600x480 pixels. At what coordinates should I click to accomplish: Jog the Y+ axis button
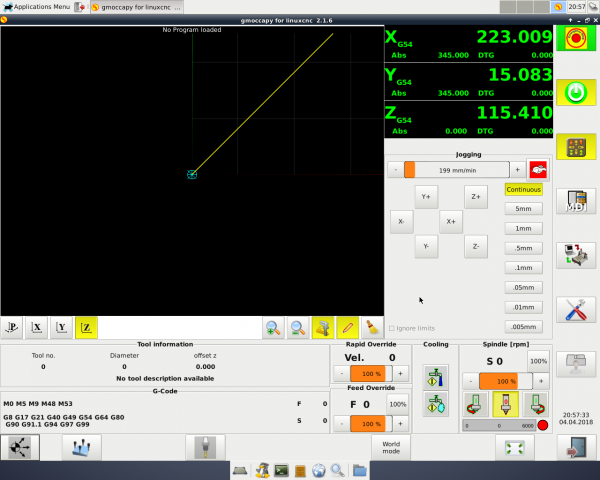(426, 197)
